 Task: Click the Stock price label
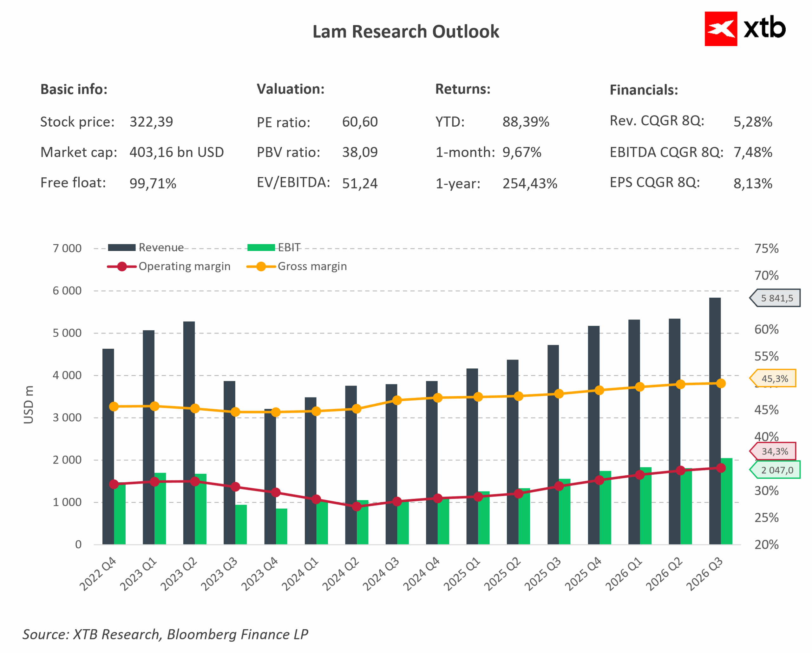(x=77, y=122)
